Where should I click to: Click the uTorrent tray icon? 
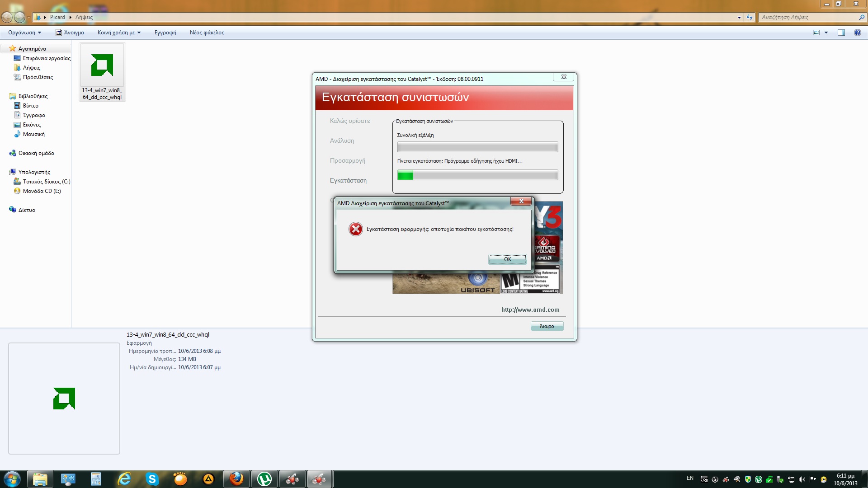(x=759, y=479)
